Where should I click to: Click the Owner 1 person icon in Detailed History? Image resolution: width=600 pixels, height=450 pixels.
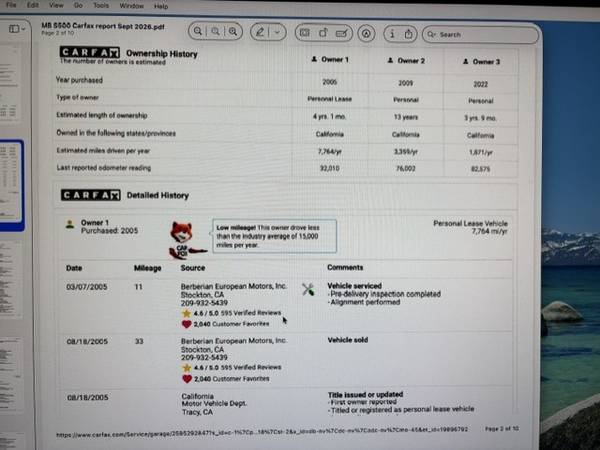(x=70, y=224)
